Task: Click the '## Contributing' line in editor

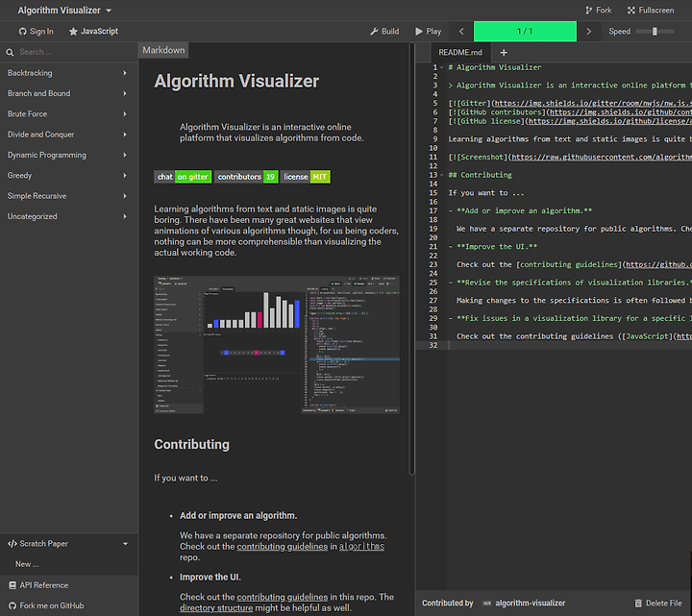Action: coord(481,175)
